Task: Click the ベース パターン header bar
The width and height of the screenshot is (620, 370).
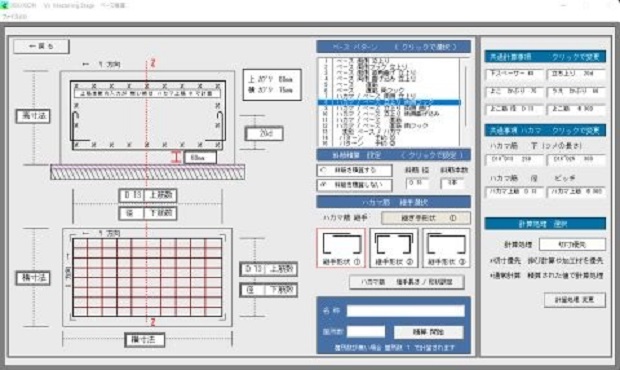Action: pos(393,47)
